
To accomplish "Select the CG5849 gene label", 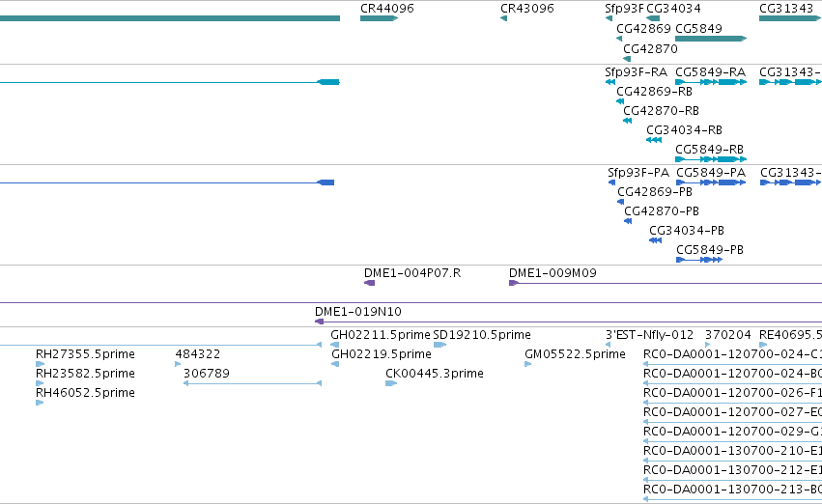I will pyautogui.click(x=698, y=28).
